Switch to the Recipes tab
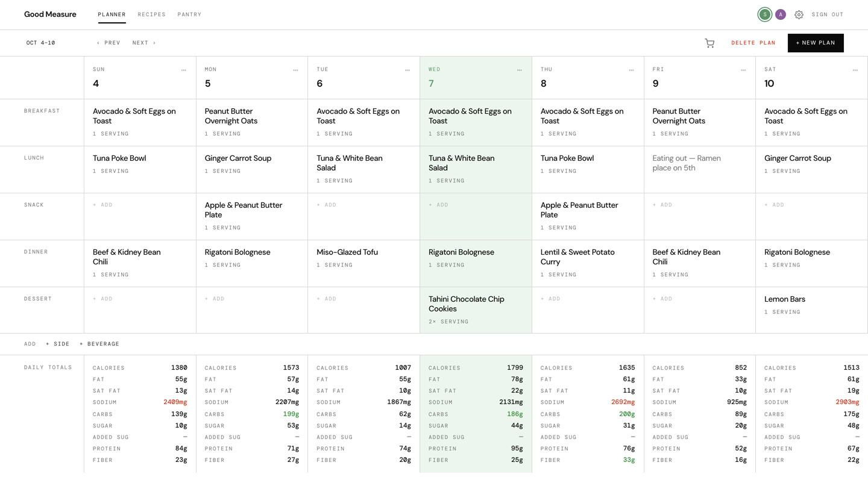The width and height of the screenshot is (868, 492). pyautogui.click(x=151, y=14)
